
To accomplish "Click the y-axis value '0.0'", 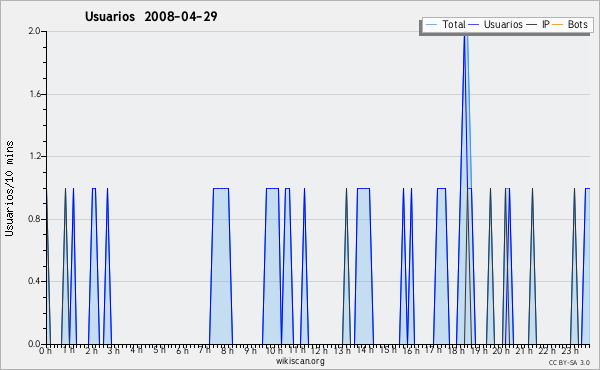I will tap(34, 344).
